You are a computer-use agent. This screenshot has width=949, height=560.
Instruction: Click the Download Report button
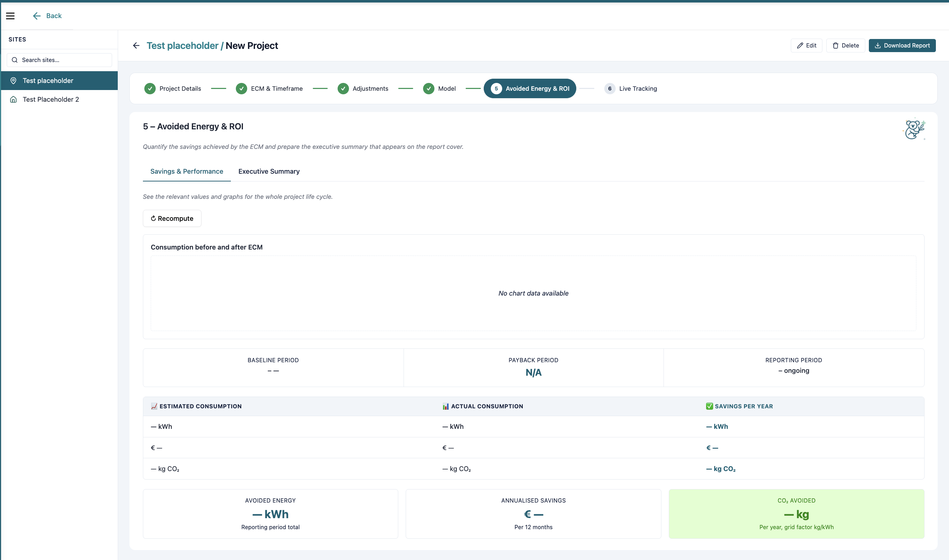click(902, 46)
